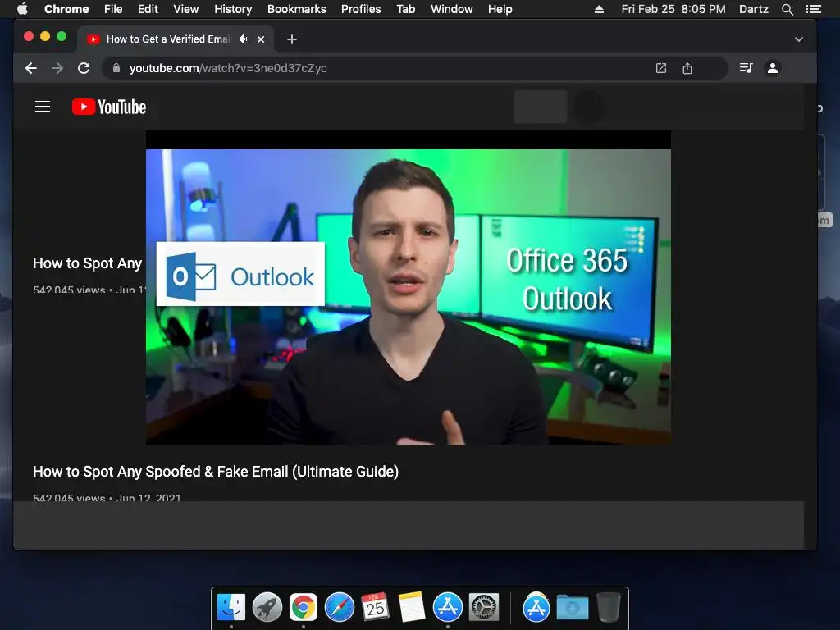View site info via the lock icon
The height and width of the screenshot is (630, 840).
(x=116, y=68)
